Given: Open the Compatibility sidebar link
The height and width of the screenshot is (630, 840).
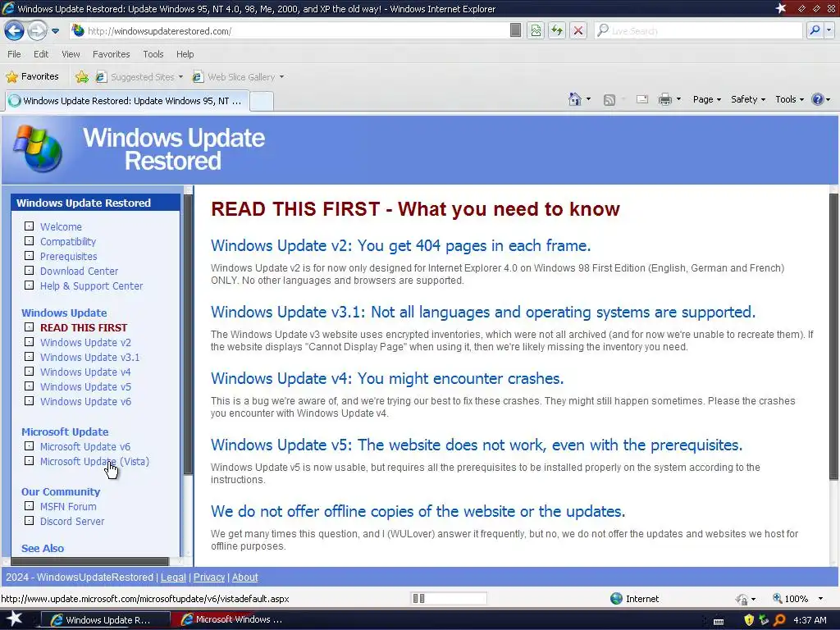Looking at the screenshot, I should point(68,242).
